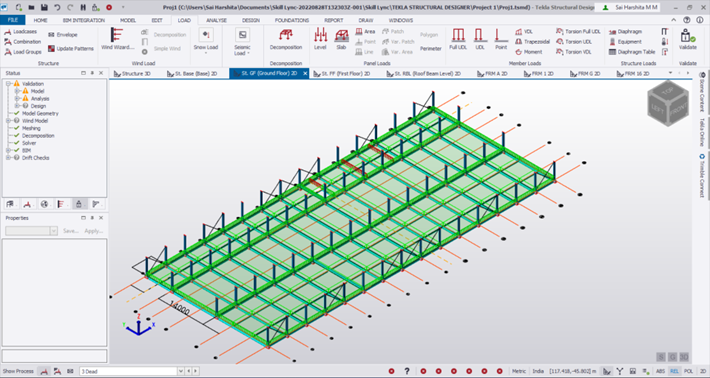This screenshot has height=378, width=710.
Task: Expand the Validation tree node
Action: [x=8, y=84]
